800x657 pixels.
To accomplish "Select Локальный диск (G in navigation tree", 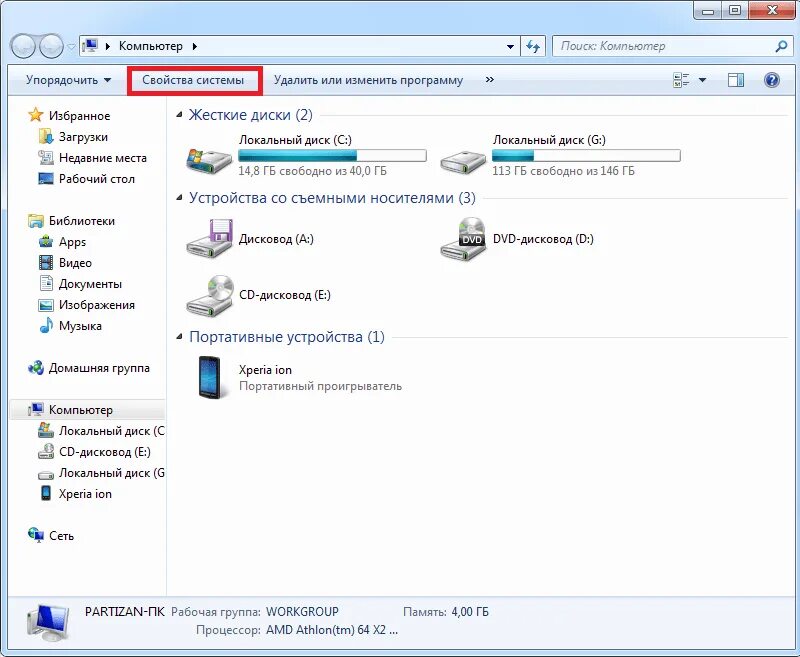I will pos(111,473).
